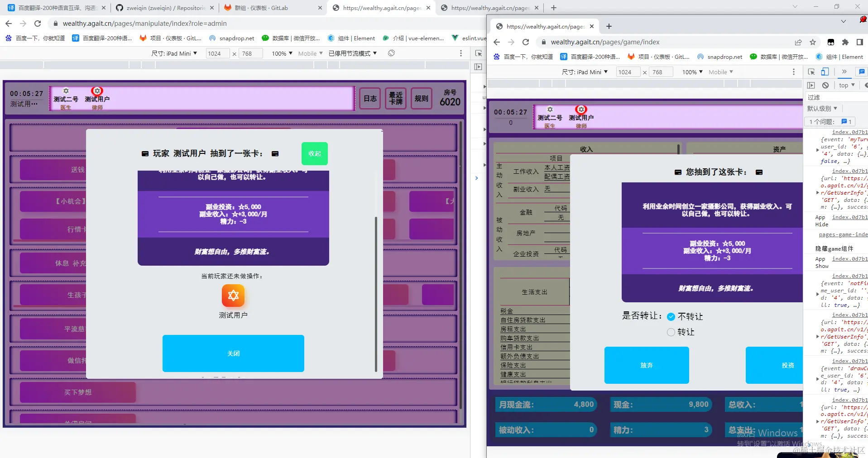The width and height of the screenshot is (868, 458).
Task: Open the issues icon in right DevTools
Action: (862, 72)
